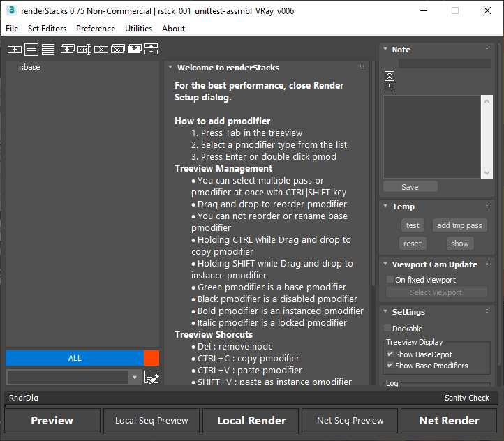Collapse the Settings rollout
Viewport: 504px width, 441px height.
point(385,311)
